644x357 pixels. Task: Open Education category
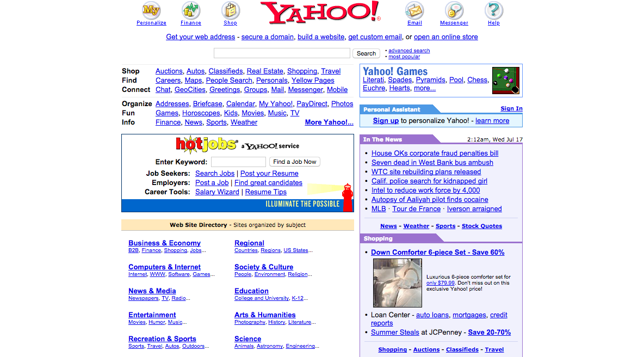click(251, 291)
